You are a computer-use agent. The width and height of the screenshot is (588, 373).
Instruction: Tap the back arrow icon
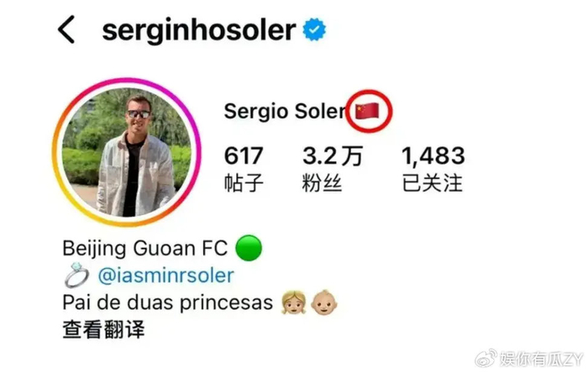pyautogui.click(x=66, y=29)
